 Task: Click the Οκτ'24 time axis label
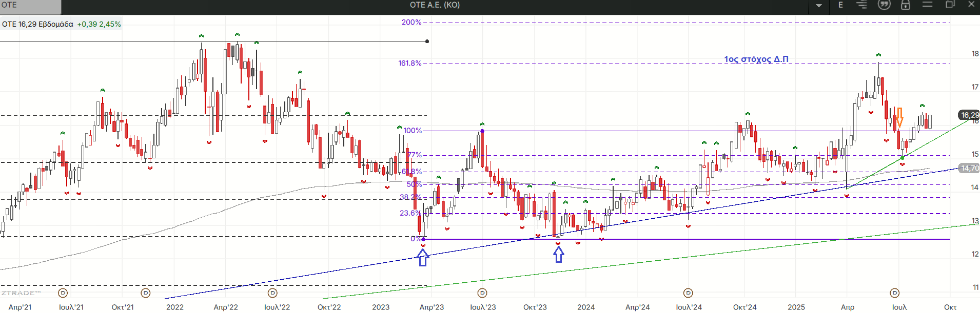coord(744,307)
